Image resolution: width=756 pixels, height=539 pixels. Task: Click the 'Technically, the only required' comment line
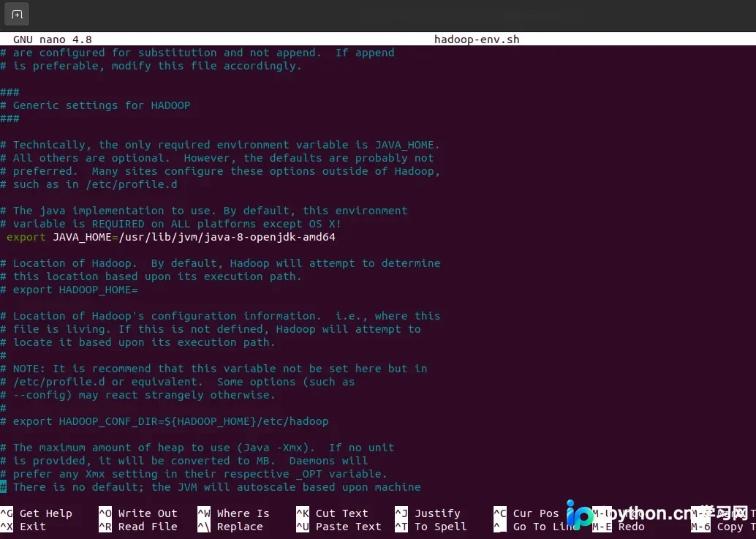pos(220,145)
